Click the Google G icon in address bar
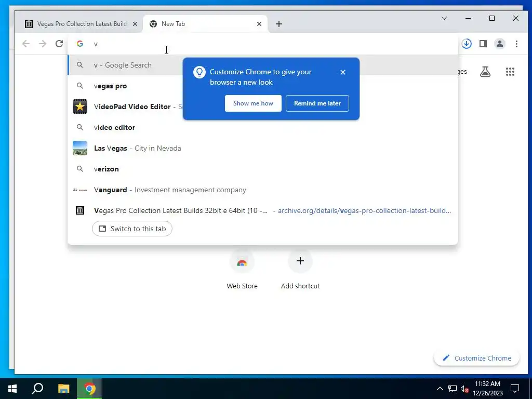The image size is (532, 399). tap(79, 44)
